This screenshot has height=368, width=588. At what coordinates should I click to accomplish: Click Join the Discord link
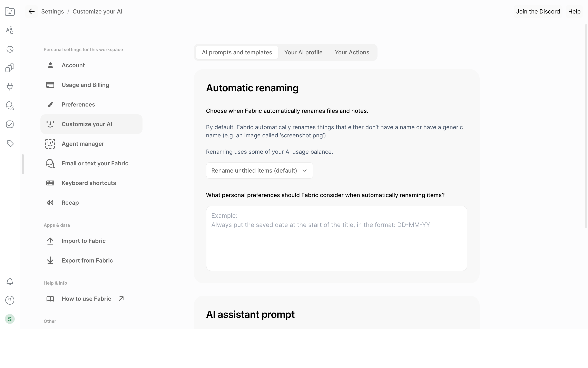pyautogui.click(x=538, y=11)
